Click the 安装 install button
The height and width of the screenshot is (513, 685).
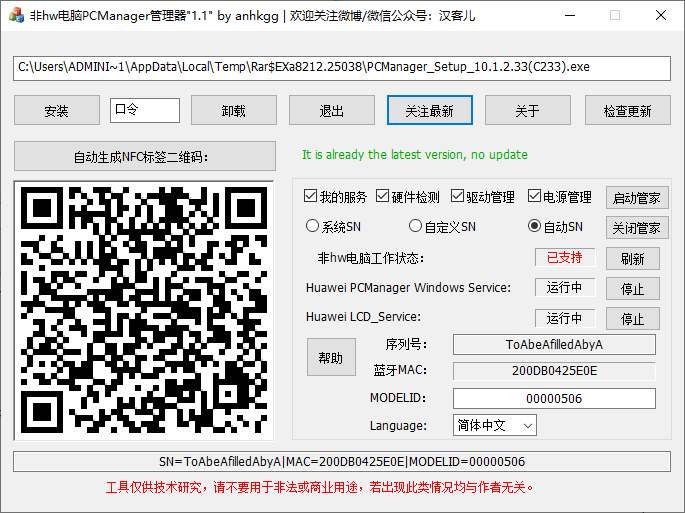57,111
